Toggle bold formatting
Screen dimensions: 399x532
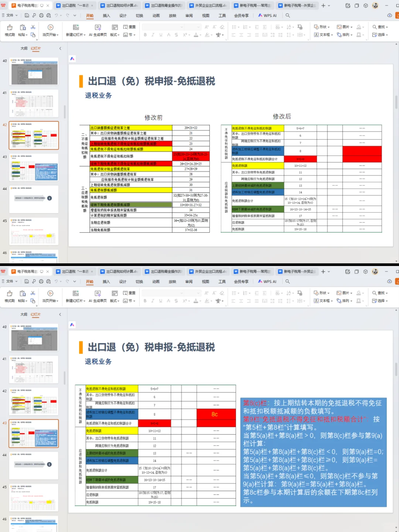(145, 34)
